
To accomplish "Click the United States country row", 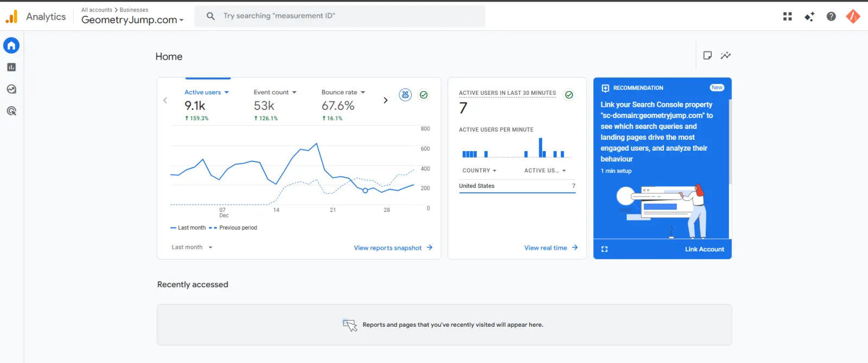I will click(x=517, y=186).
